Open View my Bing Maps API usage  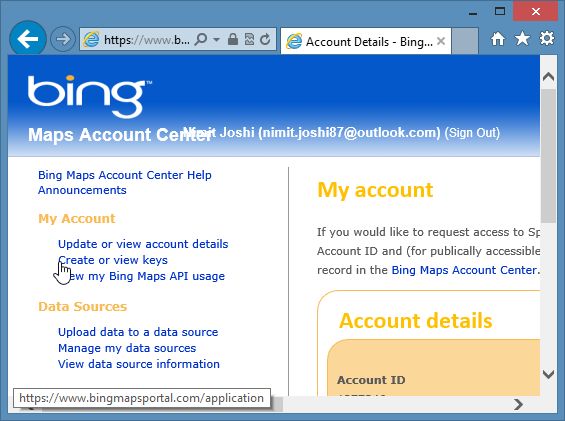(141, 276)
